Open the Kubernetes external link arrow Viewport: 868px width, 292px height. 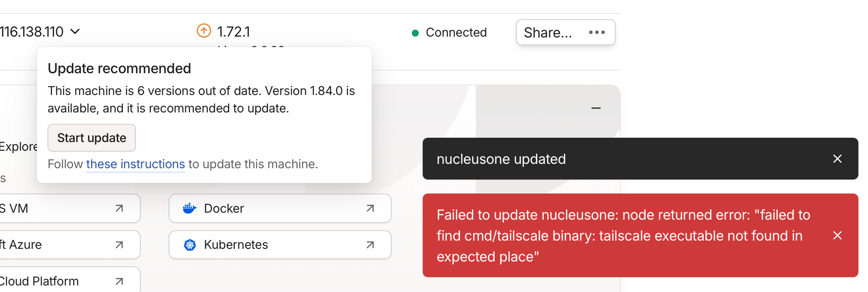[370, 245]
